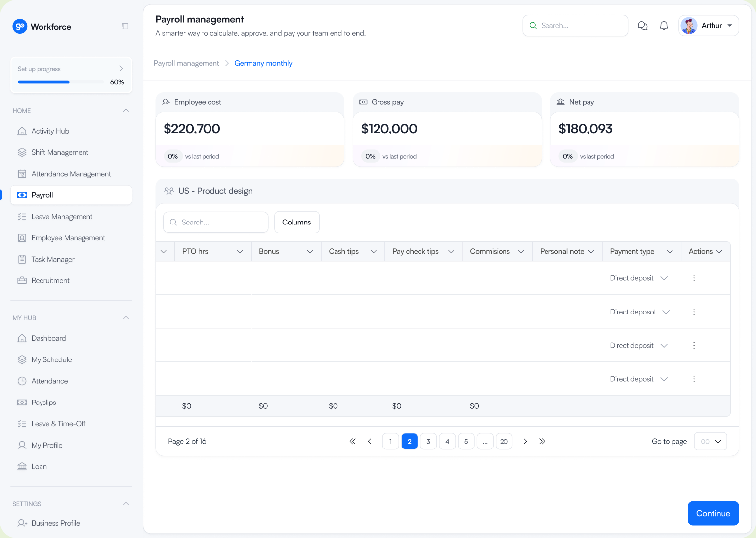The width and height of the screenshot is (756, 538).
Task: Collapse the HOME section
Action: pyautogui.click(x=126, y=111)
